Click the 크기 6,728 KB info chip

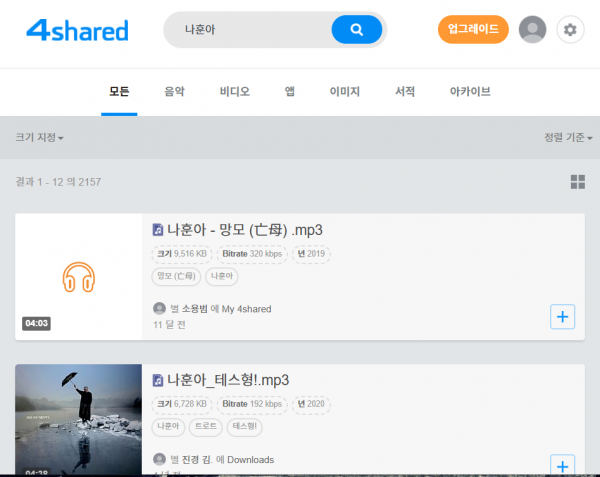coord(182,404)
